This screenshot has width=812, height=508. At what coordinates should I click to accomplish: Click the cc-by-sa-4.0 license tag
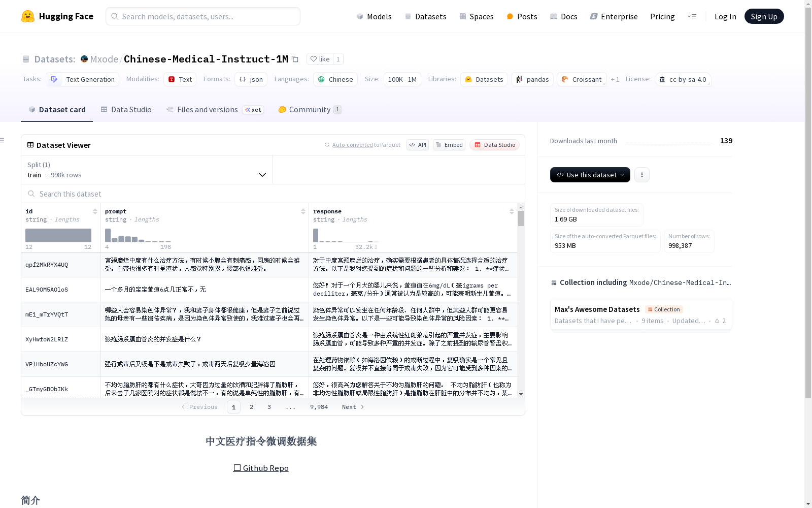pyautogui.click(x=683, y=79)
